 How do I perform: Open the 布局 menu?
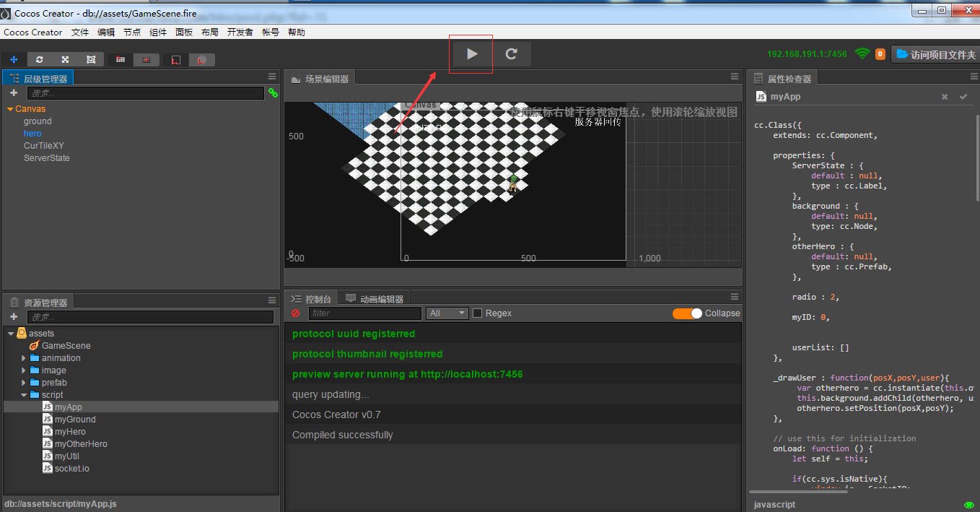[210, 32]
